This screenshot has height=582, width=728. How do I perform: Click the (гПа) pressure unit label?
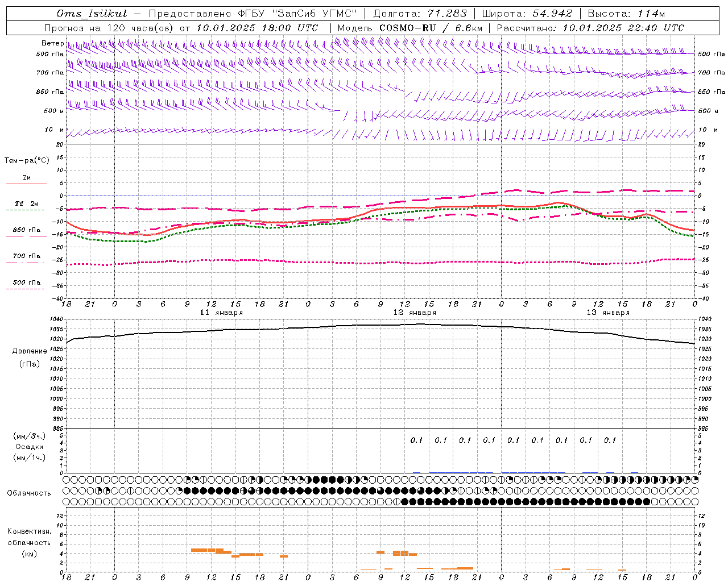[x=30, y=364]
